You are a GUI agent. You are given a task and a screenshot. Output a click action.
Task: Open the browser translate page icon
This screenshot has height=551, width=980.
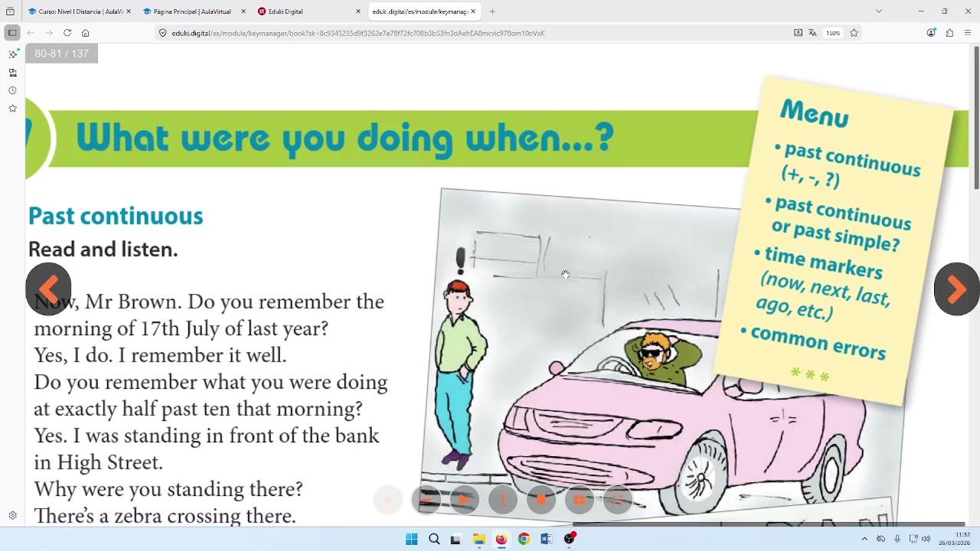812,33
